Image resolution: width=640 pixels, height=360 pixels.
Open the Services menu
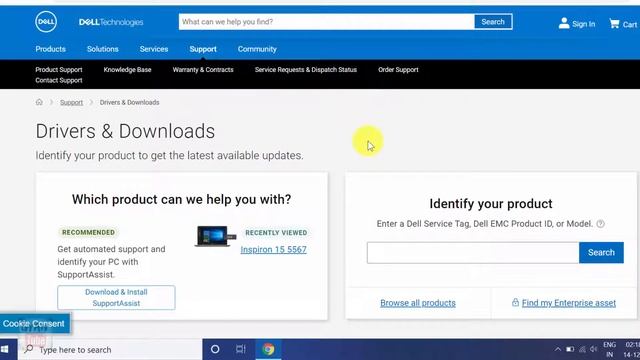[154, 49]
